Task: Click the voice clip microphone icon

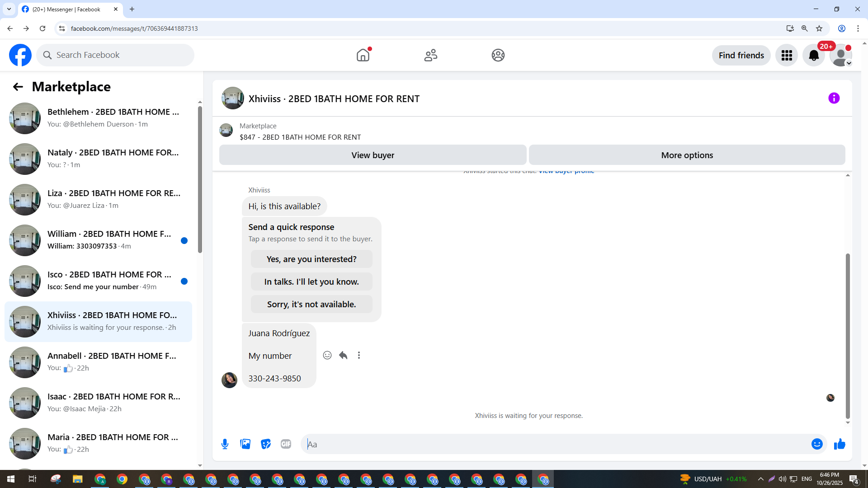Action: 225,444
